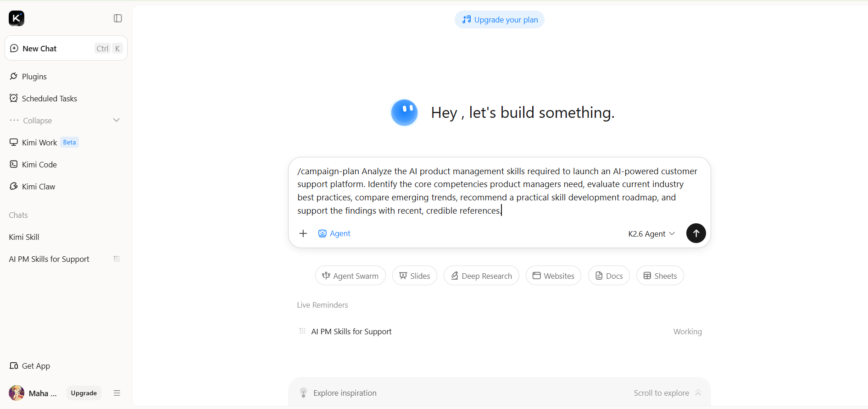This screenshot has width=868, height=409.
Task: Click the Agent Swarm icon
Action: click(326, 276)
